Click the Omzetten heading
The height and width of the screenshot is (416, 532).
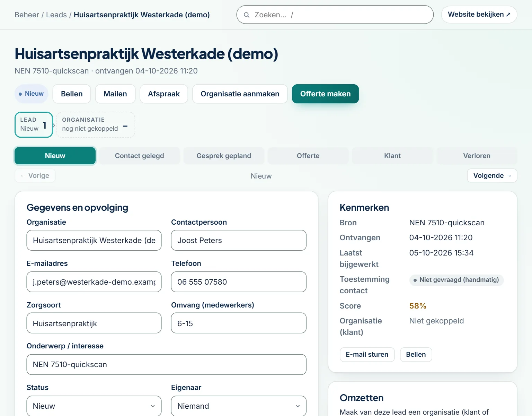362,398
